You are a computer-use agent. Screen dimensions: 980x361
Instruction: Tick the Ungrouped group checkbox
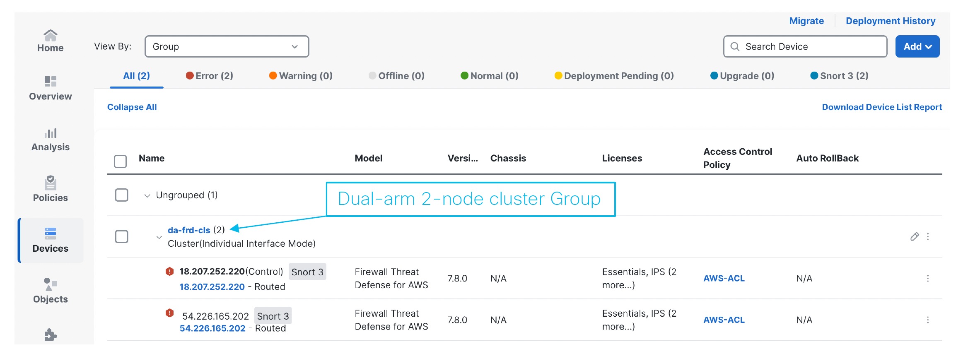[121, 195]
